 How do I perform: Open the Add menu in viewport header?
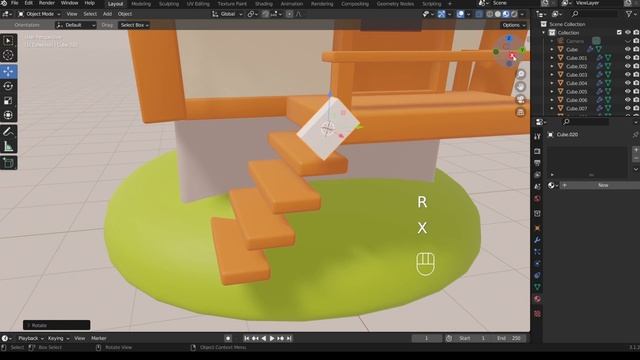coord(107,14)
